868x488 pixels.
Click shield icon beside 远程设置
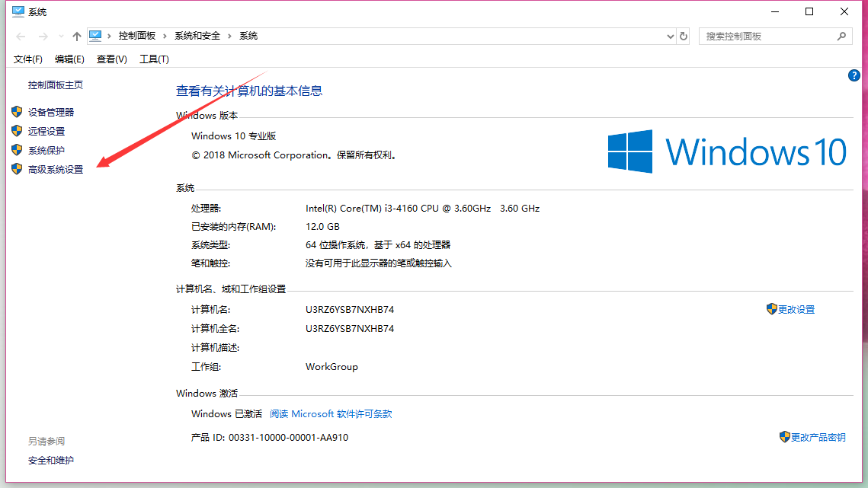tap(18, 131)
